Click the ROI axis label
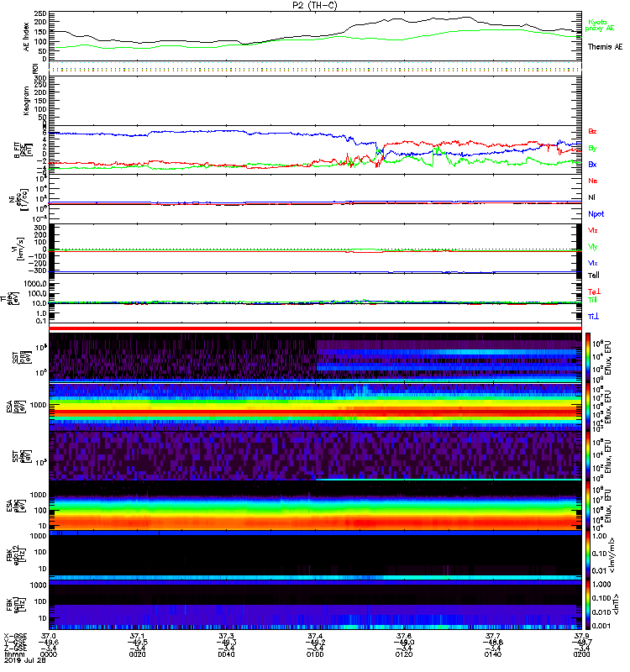630x672 pixels. tap(36, 68)
